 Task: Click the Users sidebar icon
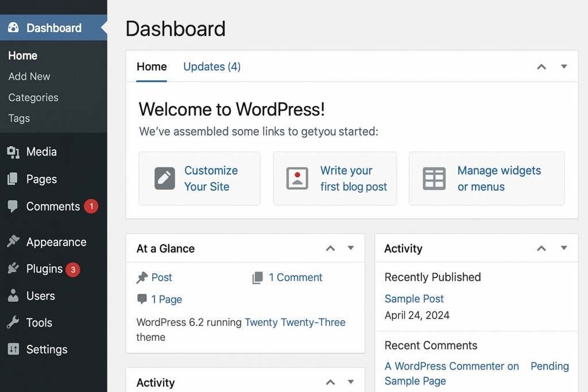pos(13,296)
